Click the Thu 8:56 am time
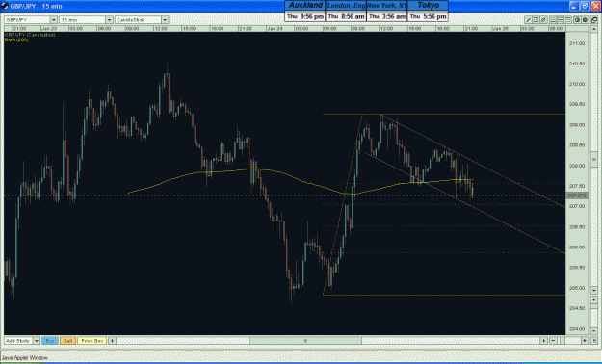Viewport: 602px width, 364px height. (x=346, y=16)
